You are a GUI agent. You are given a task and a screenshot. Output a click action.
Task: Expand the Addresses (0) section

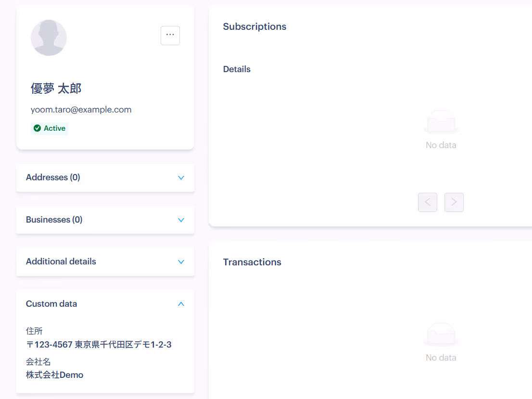(x=181, y=178)
